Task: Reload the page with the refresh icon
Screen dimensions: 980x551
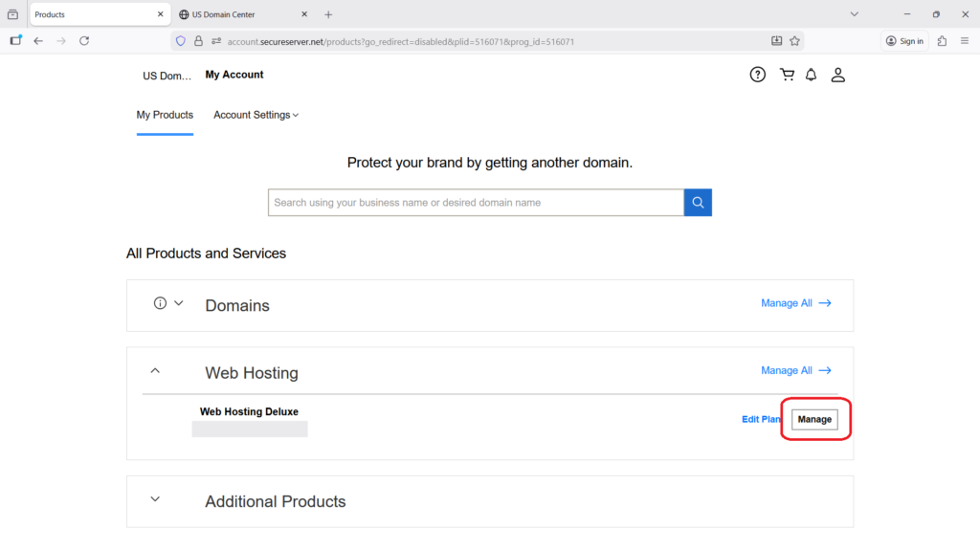Action: pyautogui.click(x=84, y=41)
